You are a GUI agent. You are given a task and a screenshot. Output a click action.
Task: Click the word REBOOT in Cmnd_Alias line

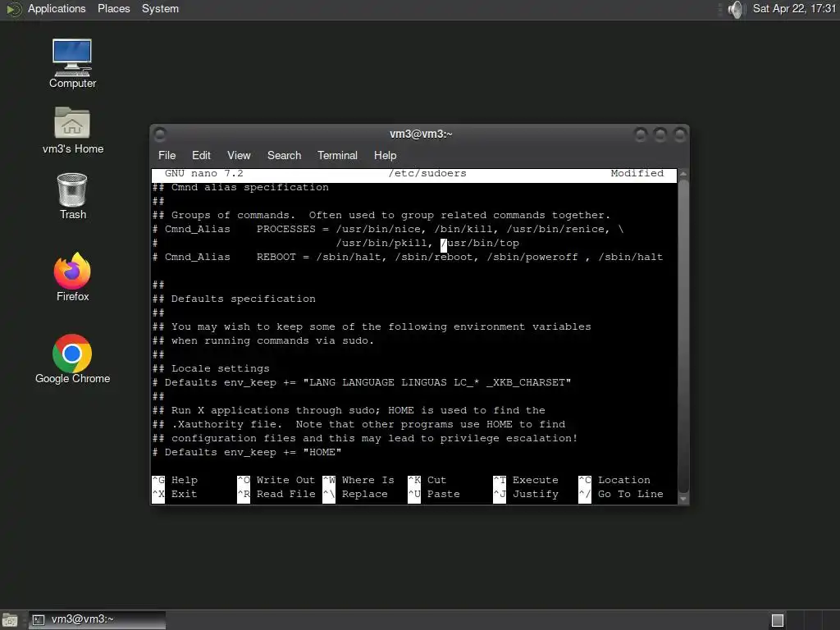coord(276,257)
